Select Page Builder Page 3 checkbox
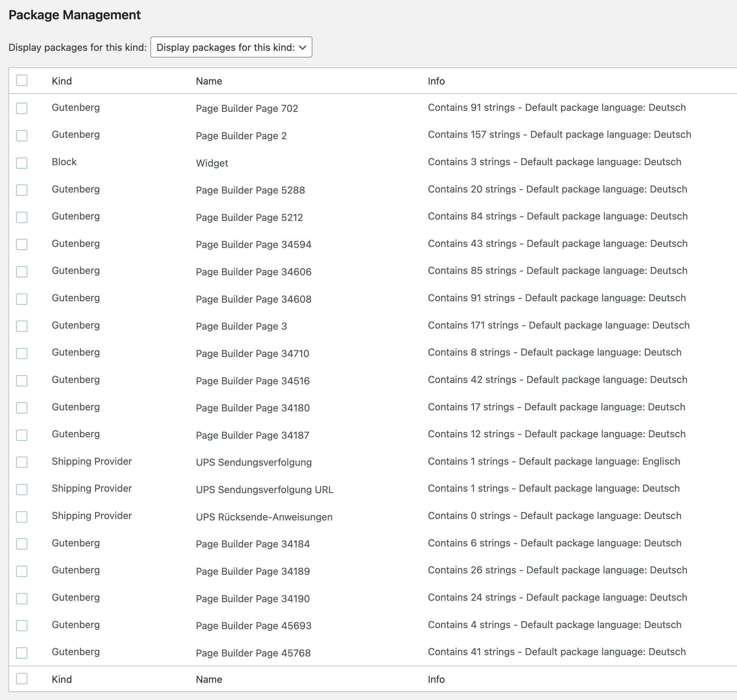The height and width of the screenshot is (700, 737). (22, 326)
